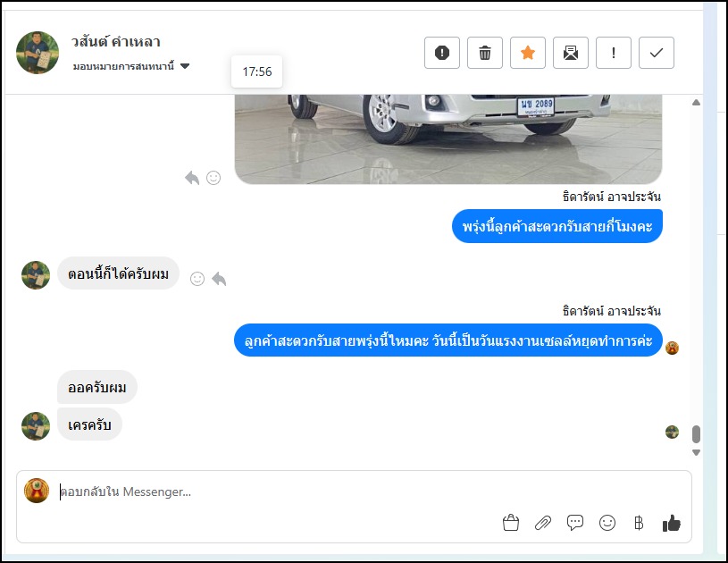
Task: Open shop products bag icon
Action: click(511, 523)
